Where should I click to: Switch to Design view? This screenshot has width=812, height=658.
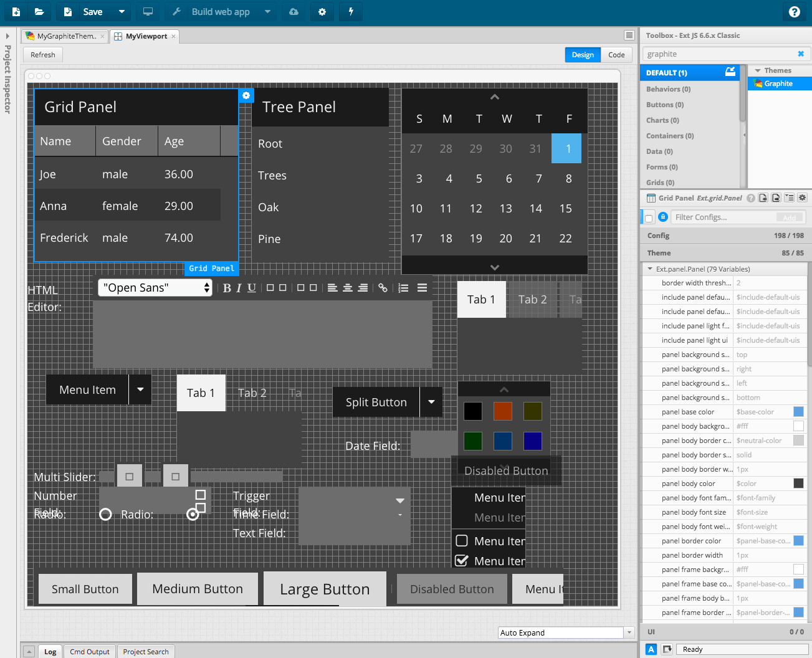point(583,55)
